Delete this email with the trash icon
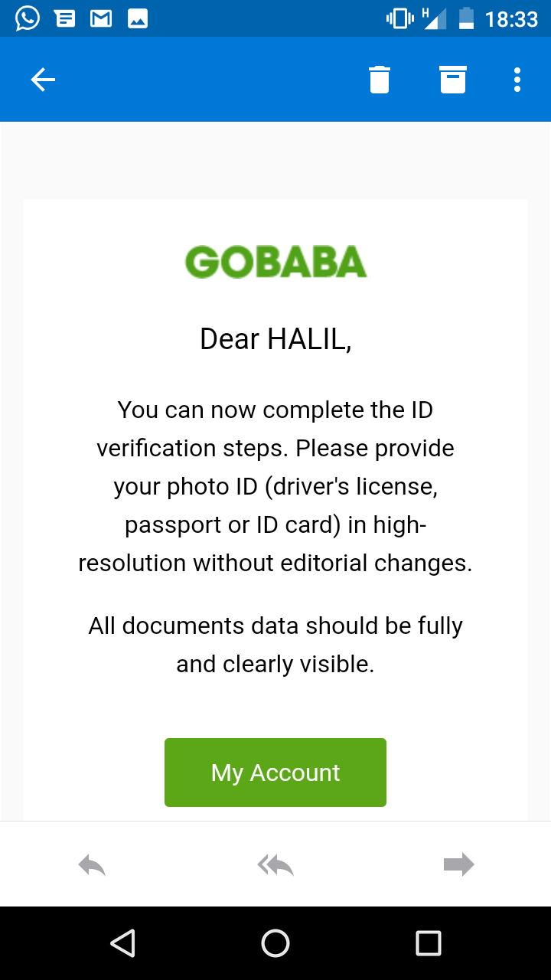Screen dimensions: 551x980 (x=380, y=80)
